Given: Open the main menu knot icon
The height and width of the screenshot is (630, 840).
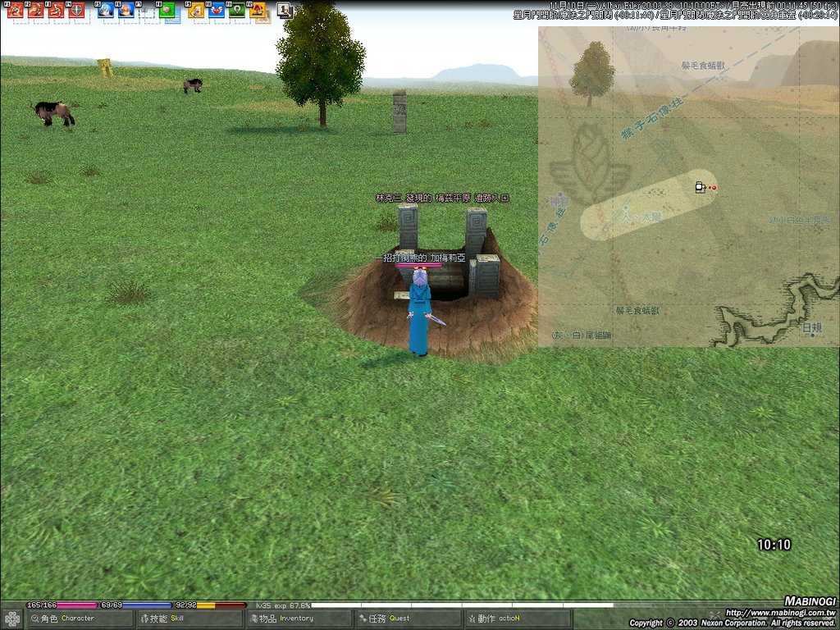Looking at the screenshot, I should point(11,619).
